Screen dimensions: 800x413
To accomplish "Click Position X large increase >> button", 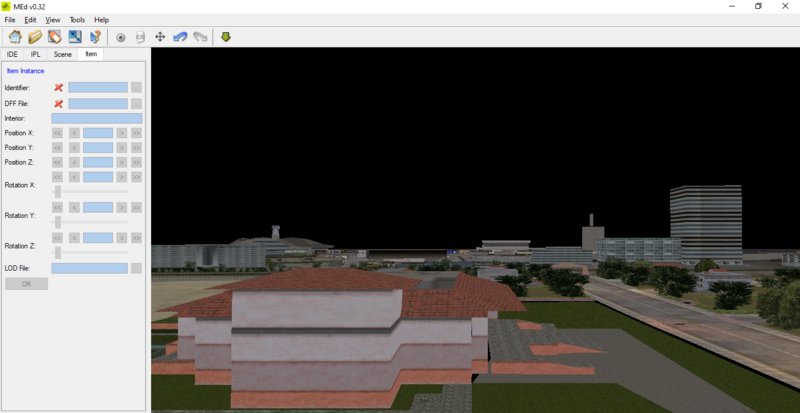I will pos(136,133).
